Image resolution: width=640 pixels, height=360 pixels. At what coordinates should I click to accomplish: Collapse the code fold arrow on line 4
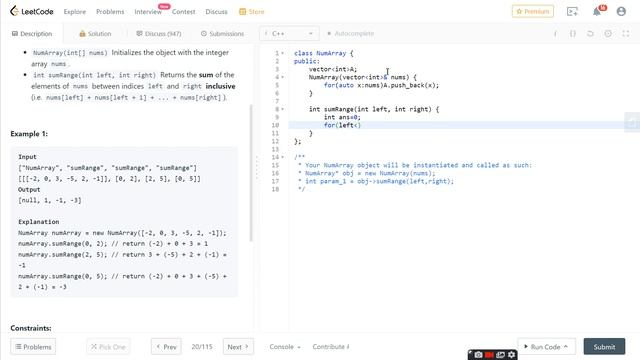(282, 77)
